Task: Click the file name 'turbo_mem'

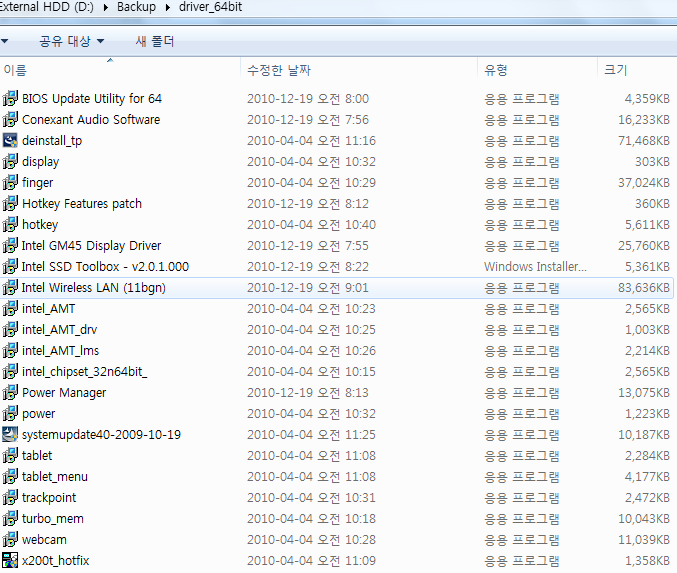Action: coord(53,519)
